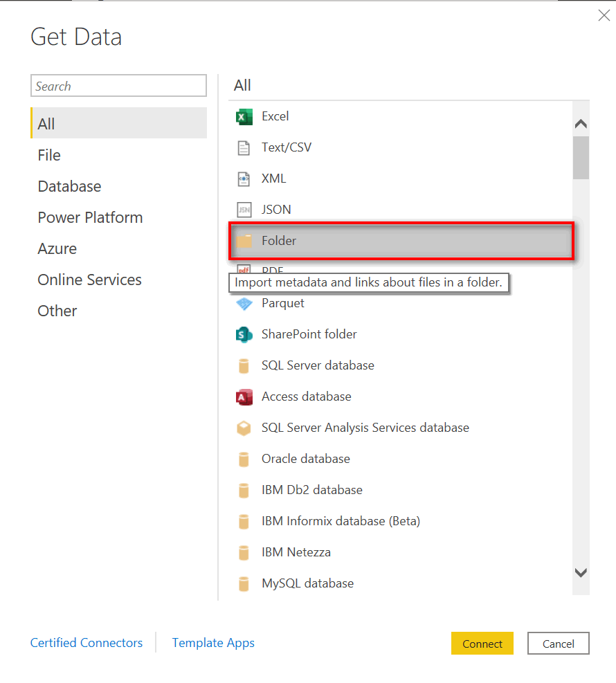Screen dimensions: 616x683
Task: Click the connector list scrollbar thumb
Action: [x=581, y=158]
